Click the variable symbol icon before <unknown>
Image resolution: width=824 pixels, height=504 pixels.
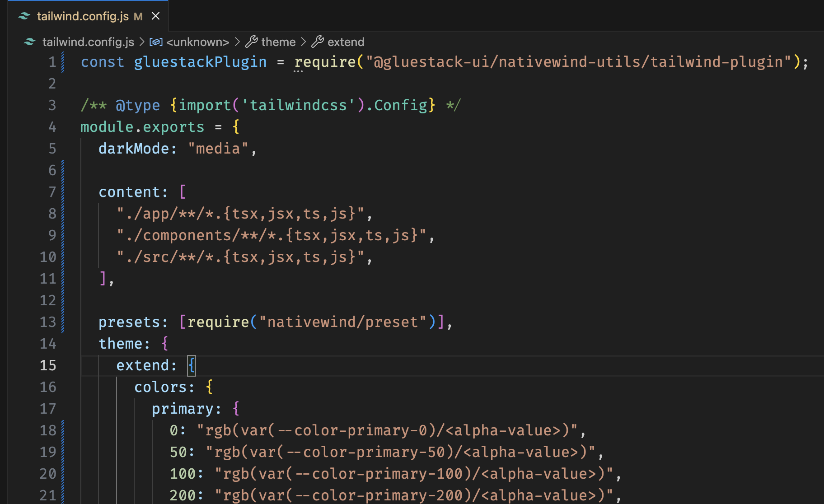156,42
